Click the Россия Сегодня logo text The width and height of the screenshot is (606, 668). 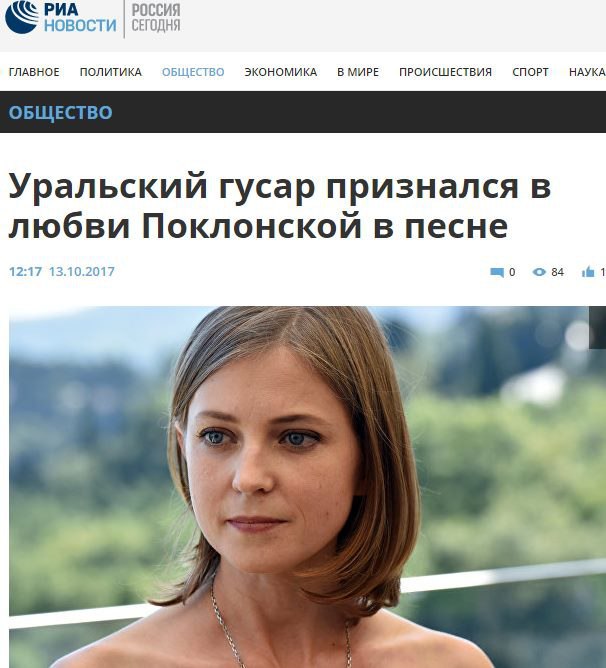click(x=156, y=18)
